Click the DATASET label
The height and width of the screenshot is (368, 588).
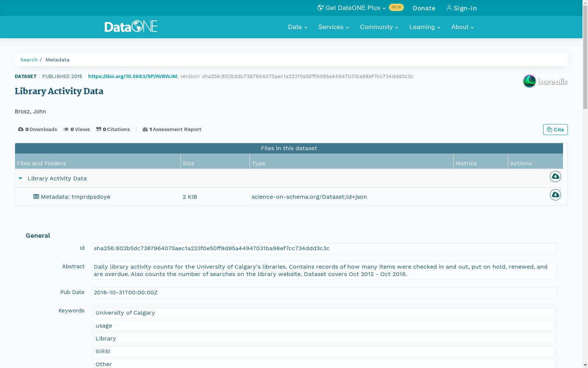pos(25,76)
